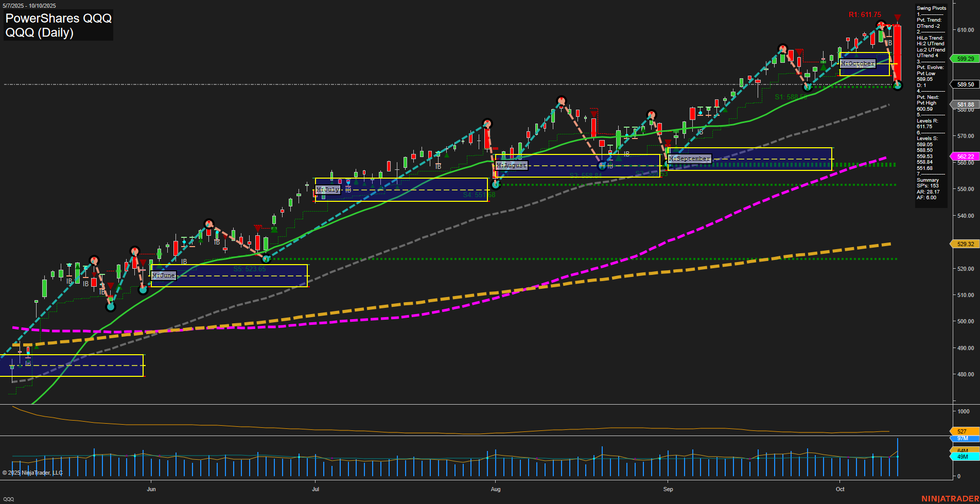Expand the M:September pivot range box
This screenshot has width=980, height=504.
tap(688, 159)
